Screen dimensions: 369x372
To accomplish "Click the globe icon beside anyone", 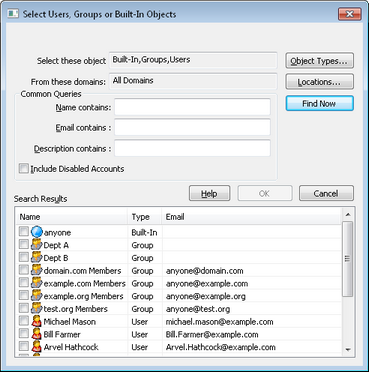I will 37,232.
